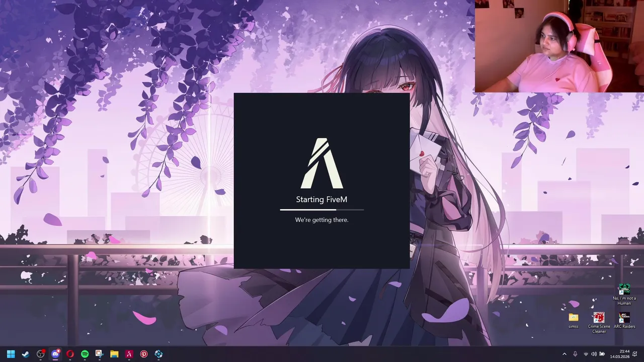Launch Opera browser from the taskbar

pyautogui.click(x=70, y=354)
